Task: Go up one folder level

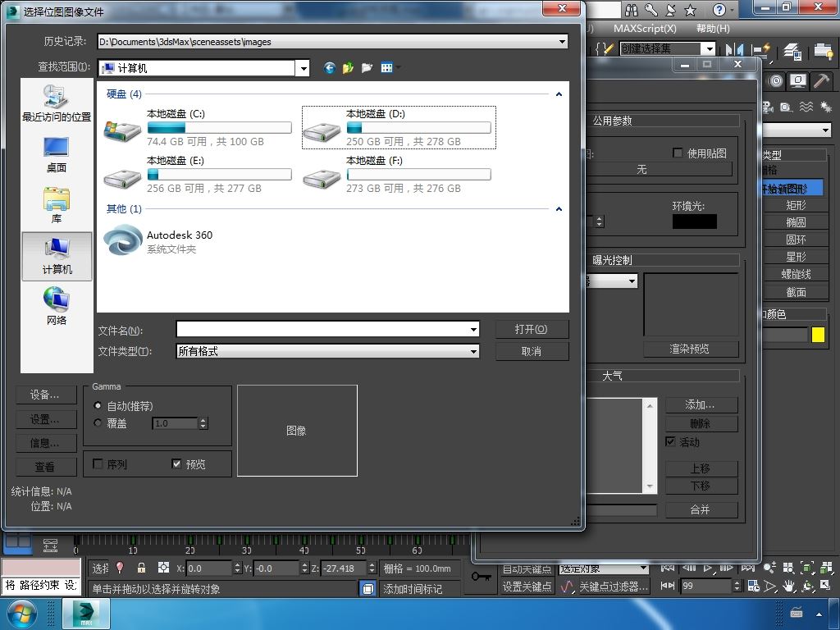Action: click(x=348, y=67)
